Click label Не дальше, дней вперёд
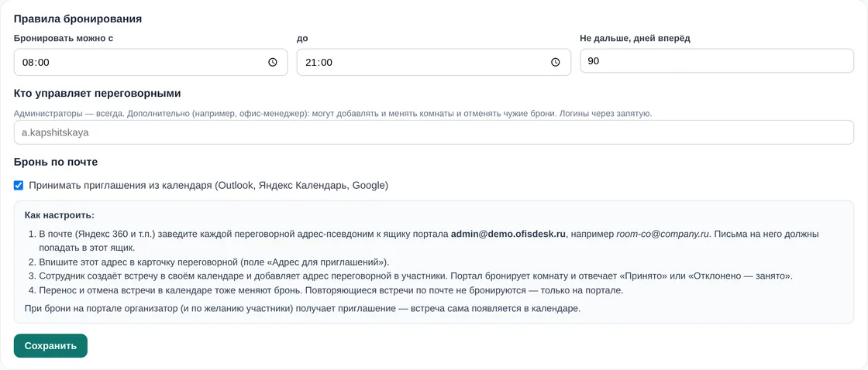Viewport: 868px width, 370px height. coord(635,38)
